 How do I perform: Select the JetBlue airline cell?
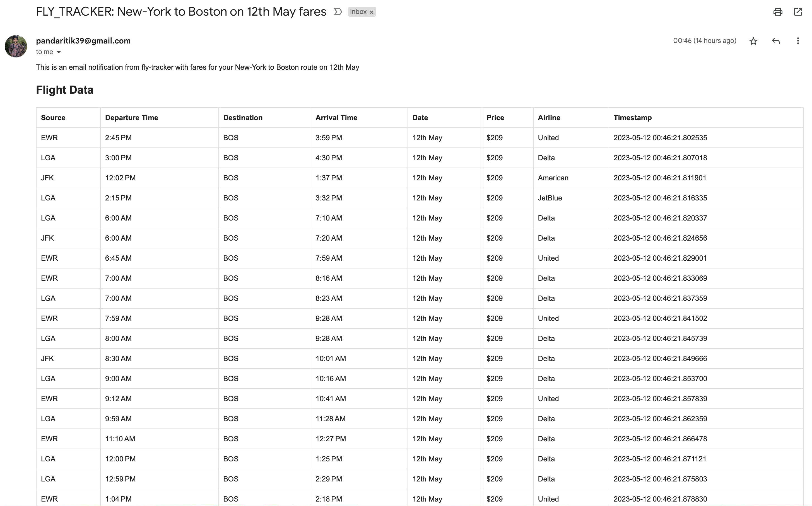571,198
